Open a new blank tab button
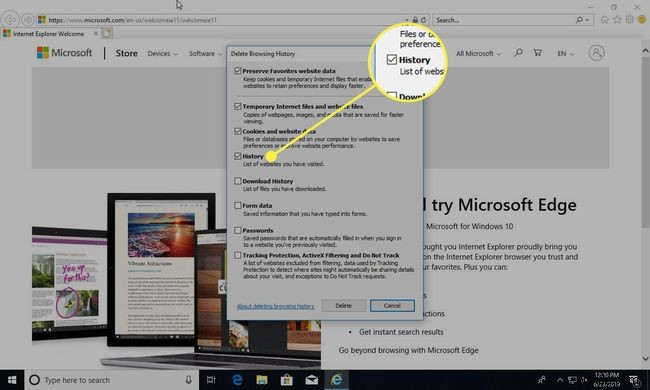Image resolution: width=650 pixels, height=390 pixels. [x=107, y=34]
